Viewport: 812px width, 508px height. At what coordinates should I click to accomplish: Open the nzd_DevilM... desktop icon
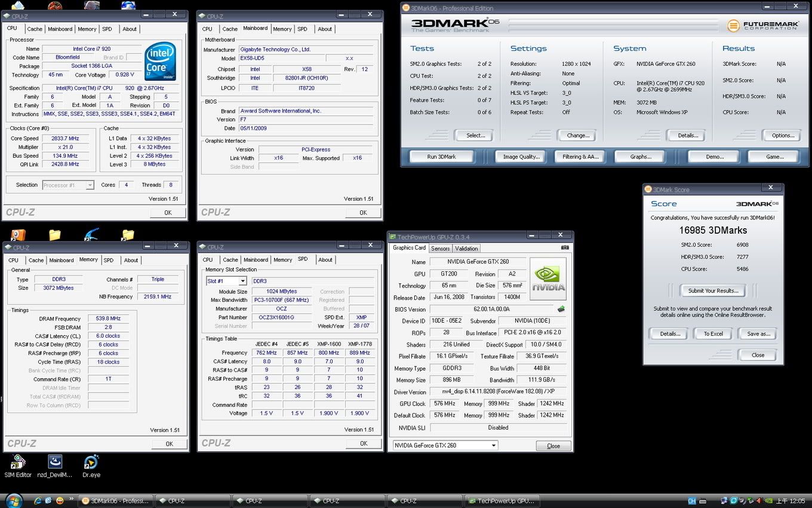click(55, 466)
